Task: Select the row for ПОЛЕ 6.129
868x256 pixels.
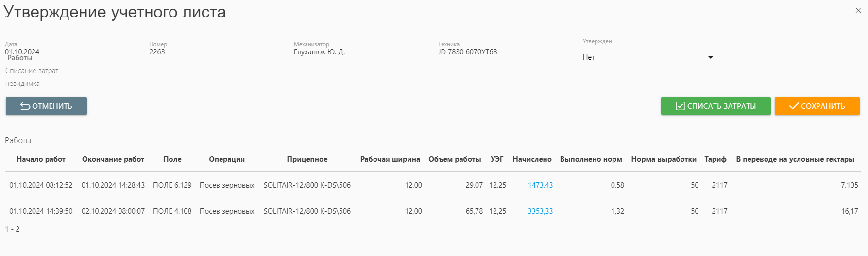Action: pos(172,185)
